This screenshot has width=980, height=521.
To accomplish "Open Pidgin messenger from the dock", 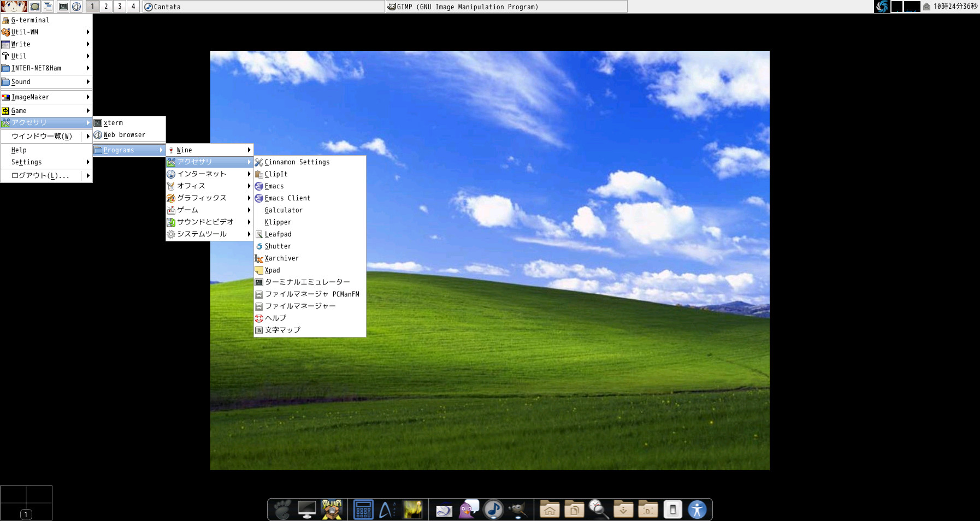I will 468,509.
